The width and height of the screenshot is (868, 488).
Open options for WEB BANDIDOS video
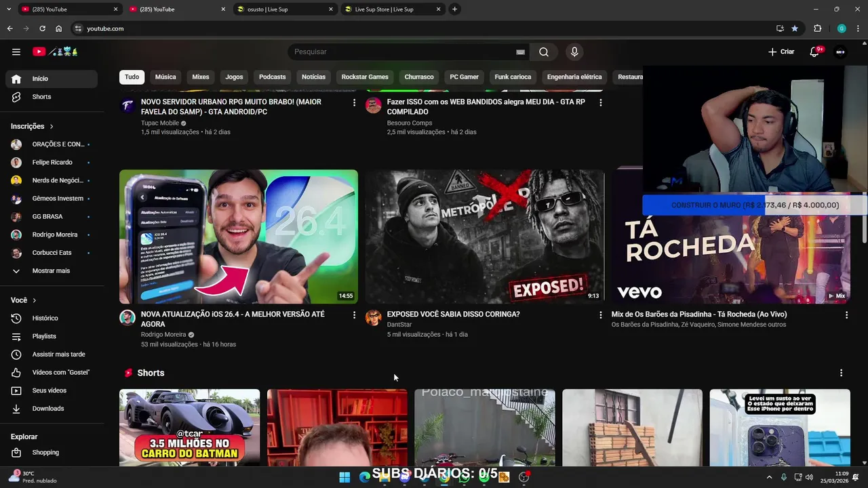coord(600,102)
